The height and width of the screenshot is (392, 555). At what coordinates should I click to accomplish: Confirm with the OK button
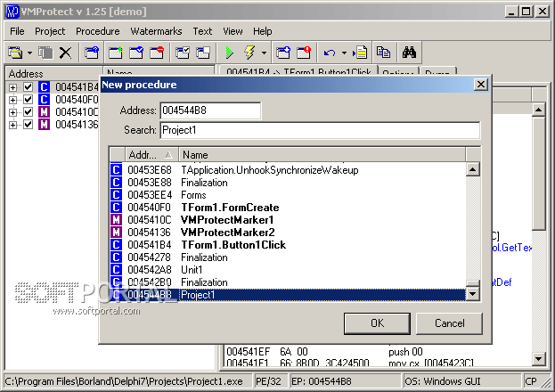pyautogui.click(x=377, y=323)
